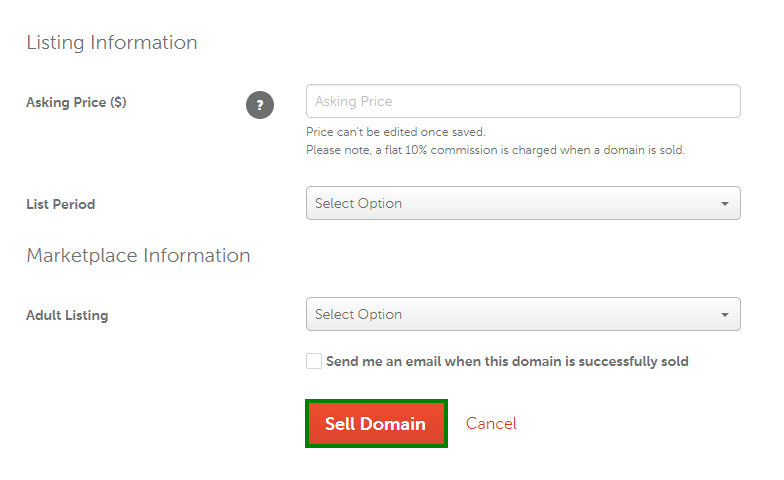784x480 pixels.
Task: Cancel the domain listing
Action: click(491, 424)
